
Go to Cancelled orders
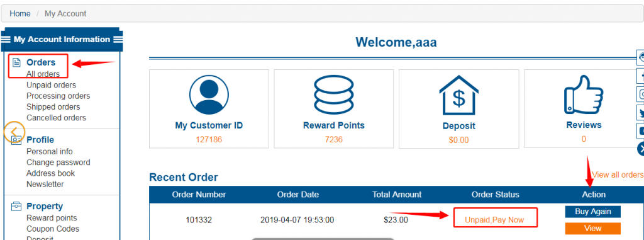[56, 118]
